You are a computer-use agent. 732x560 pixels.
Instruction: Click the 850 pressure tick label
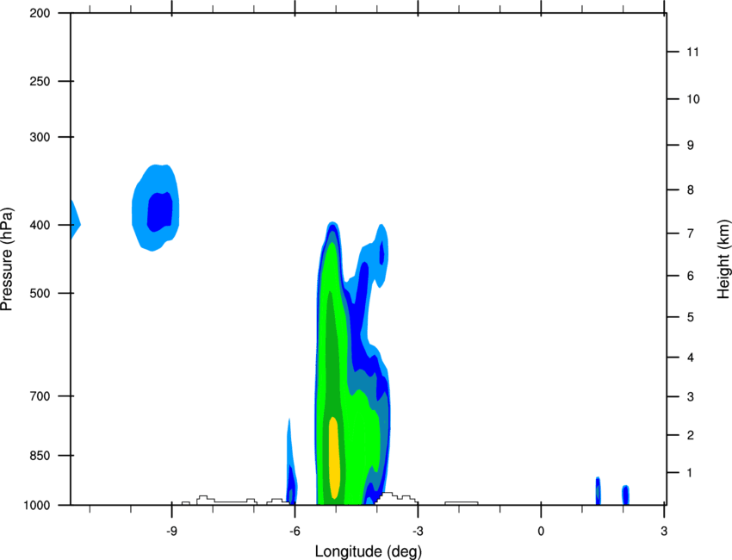tap(40, 456)
